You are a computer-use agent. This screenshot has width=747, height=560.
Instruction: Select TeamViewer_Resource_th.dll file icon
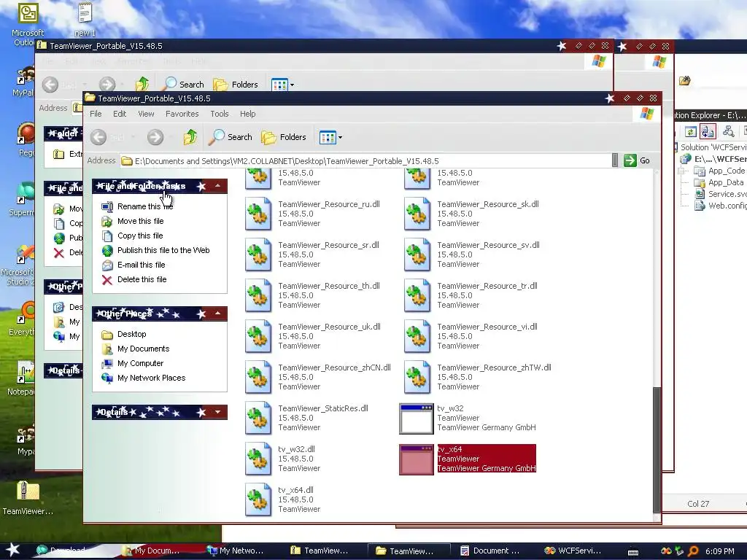pos(258,296)
